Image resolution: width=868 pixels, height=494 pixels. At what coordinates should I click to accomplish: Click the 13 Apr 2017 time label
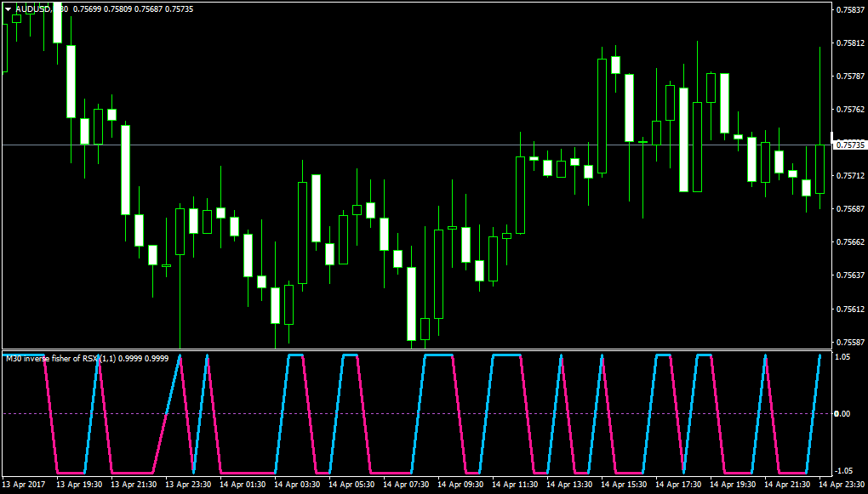click(x=24, y=484)
